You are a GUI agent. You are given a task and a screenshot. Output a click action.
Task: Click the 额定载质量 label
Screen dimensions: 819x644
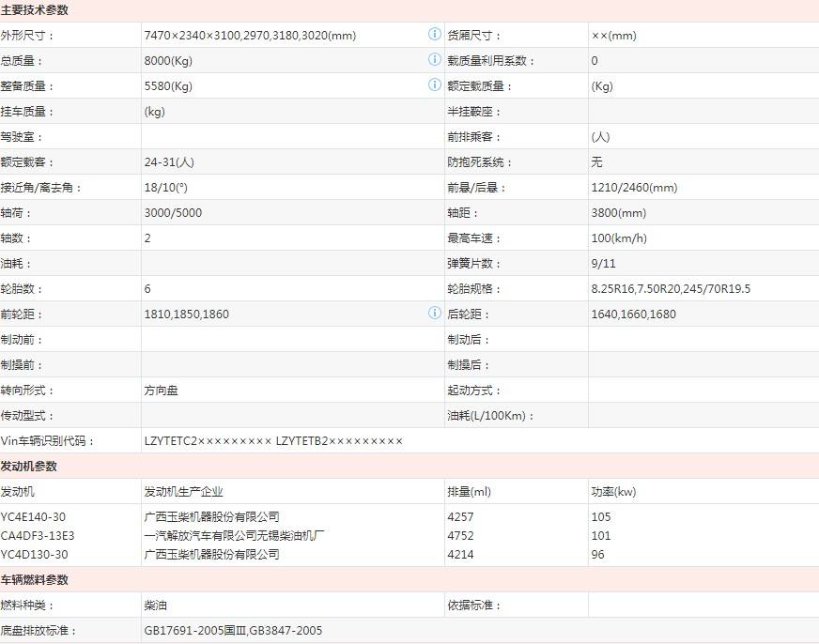pos(479,86)
